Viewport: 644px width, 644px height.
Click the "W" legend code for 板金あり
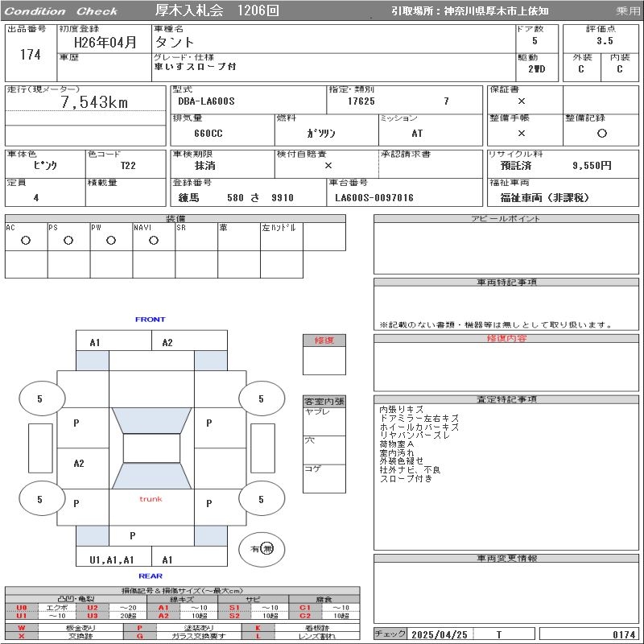(22, 628)
